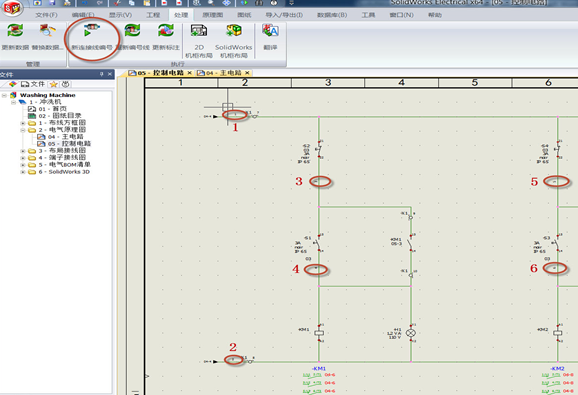Collapse the 1 - 冲洗机 book node
This screenshot has height=395, width=578.
click(x=14, y=102)
